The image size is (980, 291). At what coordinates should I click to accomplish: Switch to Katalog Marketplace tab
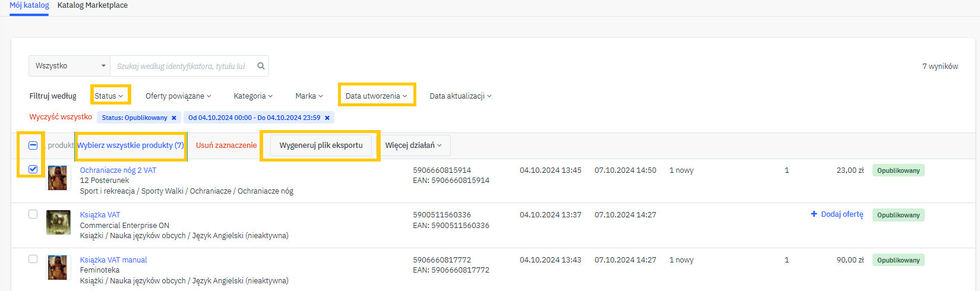tap(93, 5)
